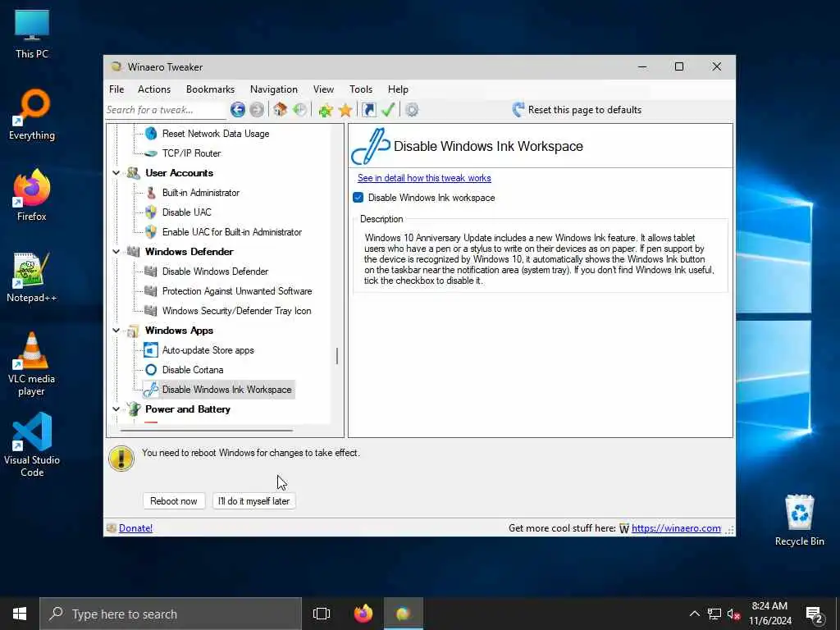Click the Built-in Administrator icon

151,192
